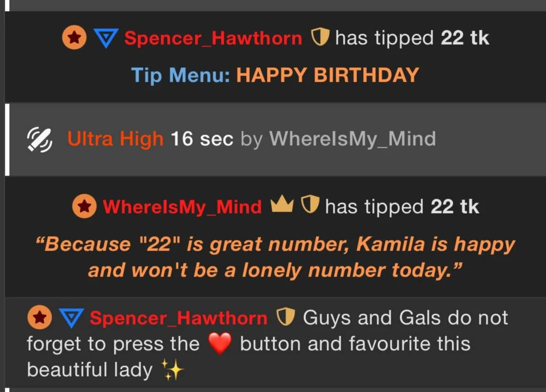Click the star badge before WhereIsMy_Mind's tip
The image size is (546, 392).
[x=84, y=206]
